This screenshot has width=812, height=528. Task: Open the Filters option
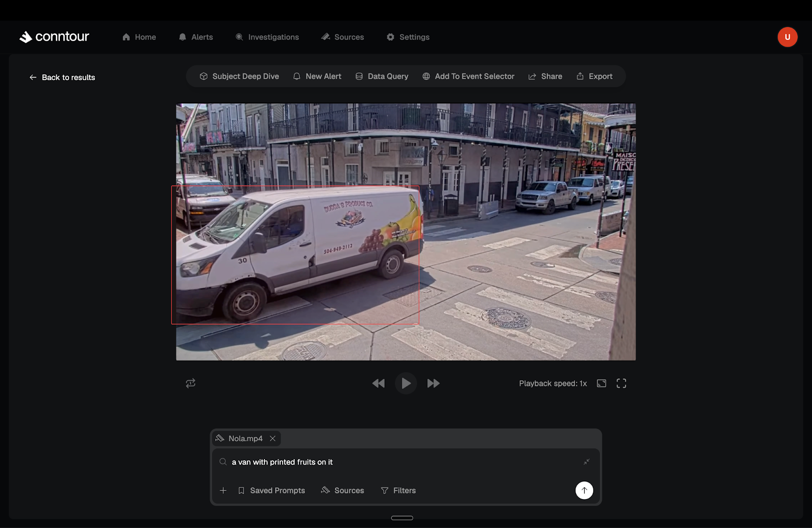(x=398, y=490)
